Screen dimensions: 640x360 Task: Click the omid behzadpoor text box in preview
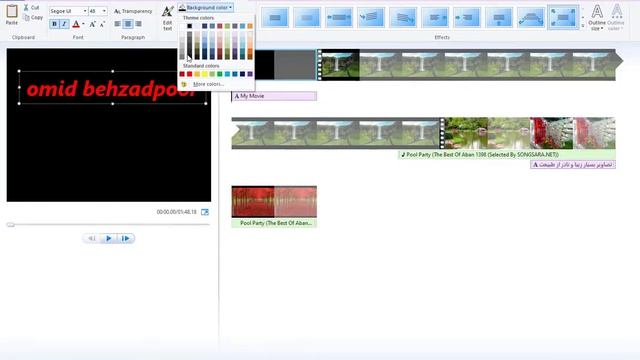(x=113, y=88)
